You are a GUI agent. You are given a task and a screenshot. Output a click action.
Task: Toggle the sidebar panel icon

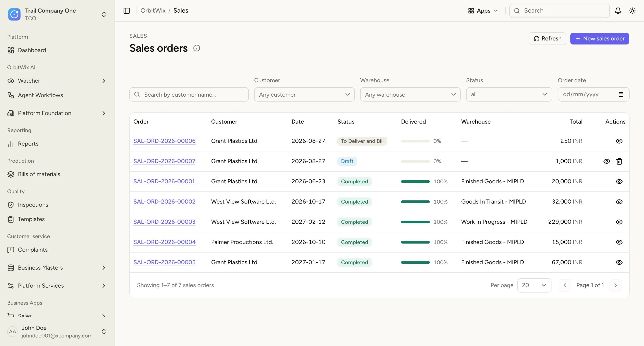126,11
